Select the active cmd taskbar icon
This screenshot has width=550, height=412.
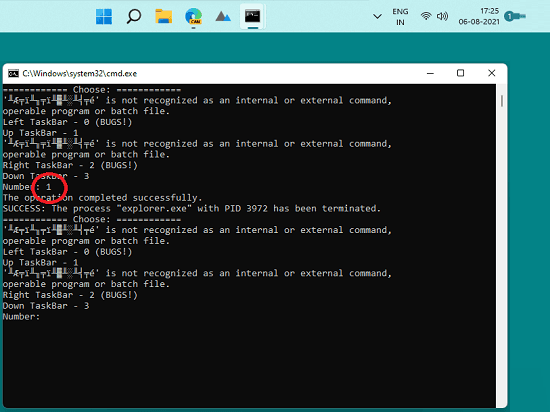(x=253, y=16)
